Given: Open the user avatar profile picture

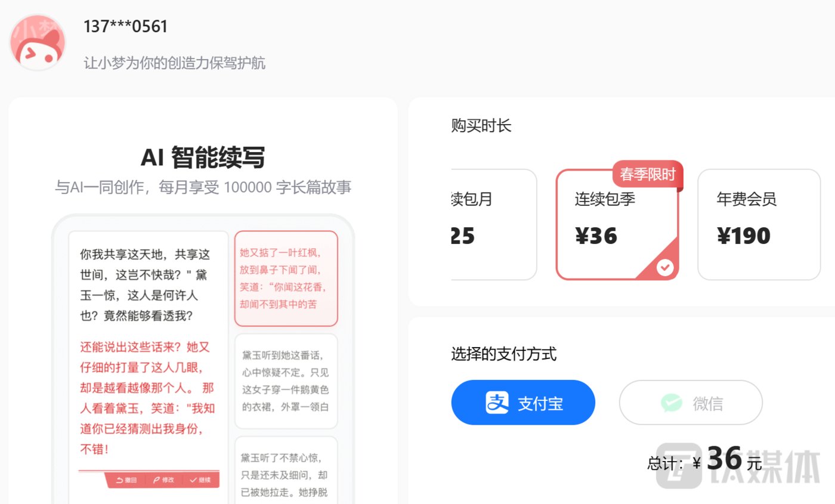Looking at the screenshot, I should [x=37, y=42].
